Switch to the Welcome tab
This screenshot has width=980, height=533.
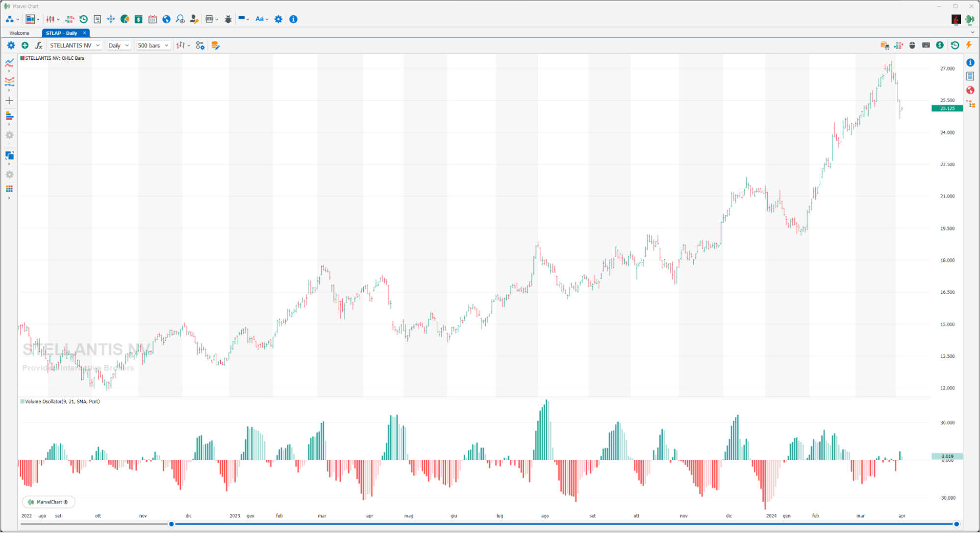[x=20, y=33]
